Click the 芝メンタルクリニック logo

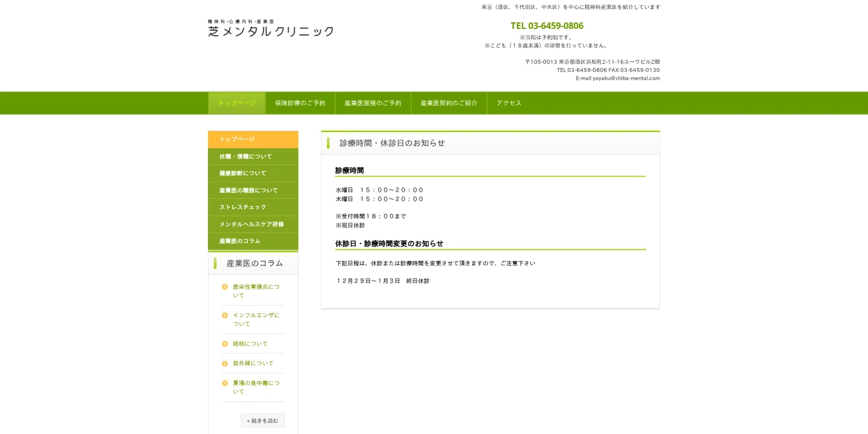(271, 28)
